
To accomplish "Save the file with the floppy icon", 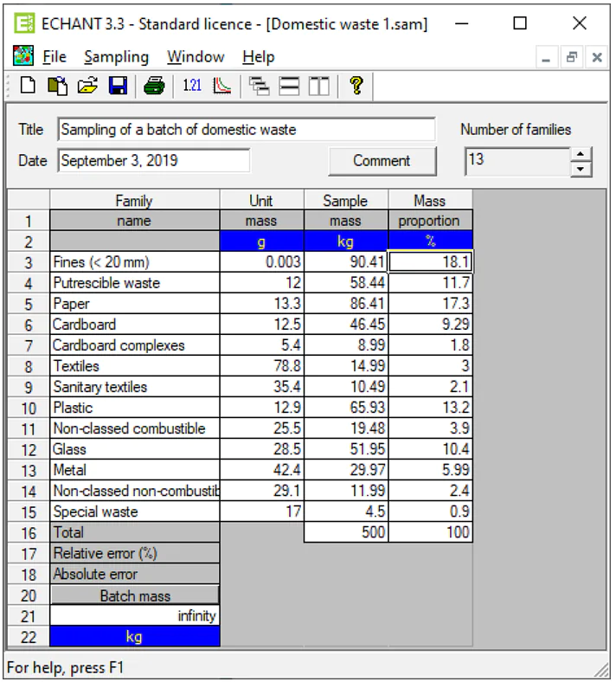I will pyautogui.click(x=118, y=85).
